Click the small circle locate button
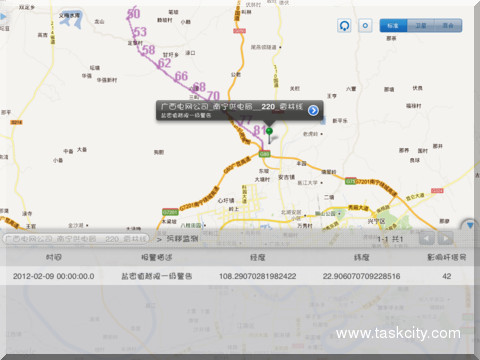The width and height of the screenshot is (480, 360). tap(365, 26)
